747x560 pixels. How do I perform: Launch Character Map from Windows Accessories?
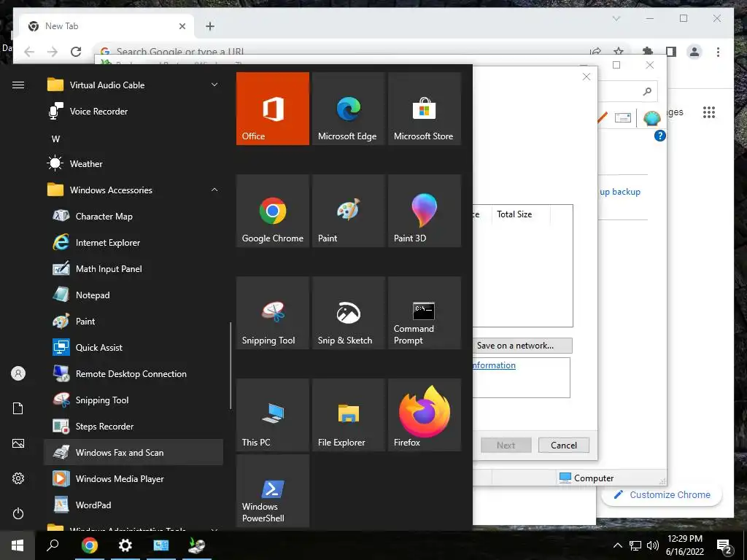point(133,216)
